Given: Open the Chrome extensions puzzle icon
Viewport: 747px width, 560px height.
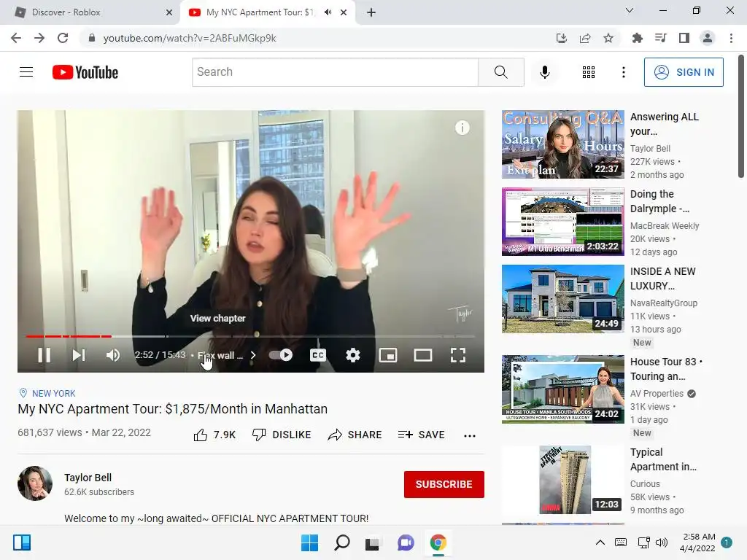Looking at the screenshot, I should pyautogui.click(x=637, y=38).
